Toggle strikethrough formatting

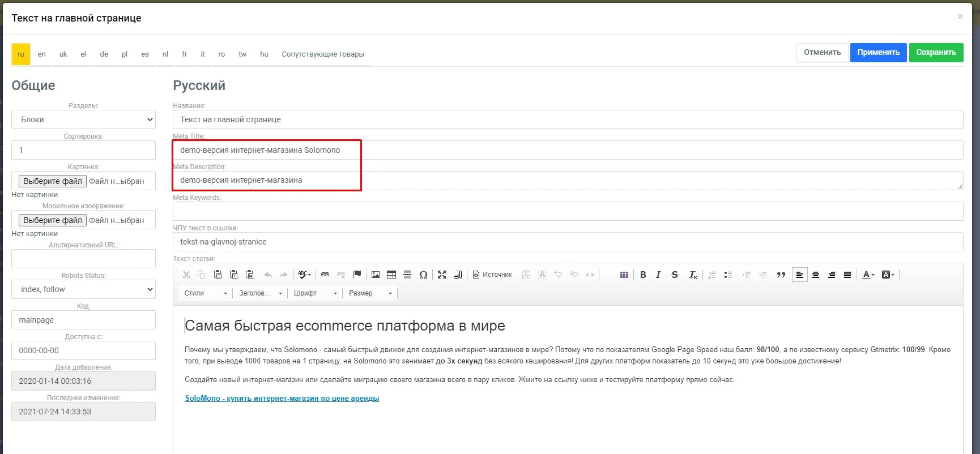[675, 275]
